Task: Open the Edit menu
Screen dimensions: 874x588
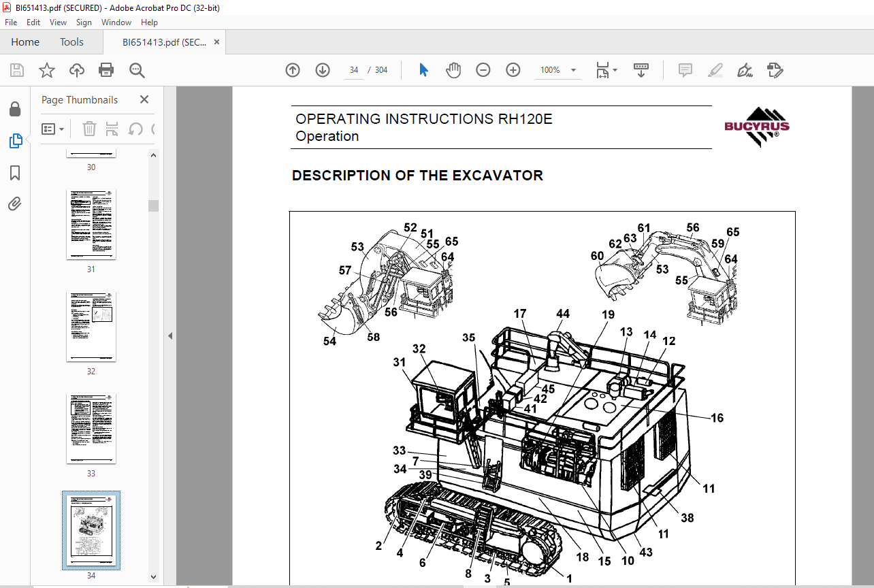Action: point(34,22)
